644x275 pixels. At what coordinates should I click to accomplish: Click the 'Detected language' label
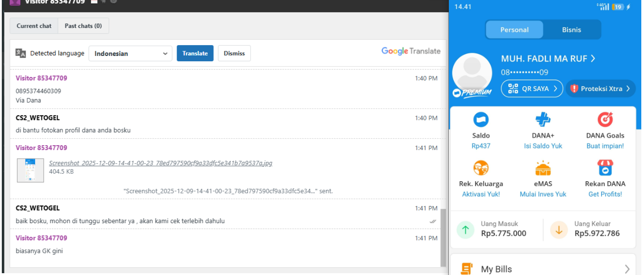[57, 53]
